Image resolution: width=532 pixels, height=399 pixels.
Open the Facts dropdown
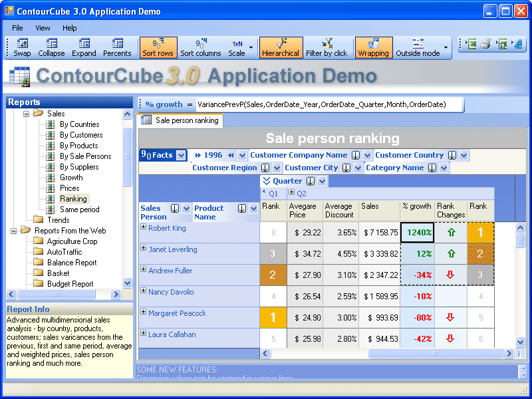[181, 156]
